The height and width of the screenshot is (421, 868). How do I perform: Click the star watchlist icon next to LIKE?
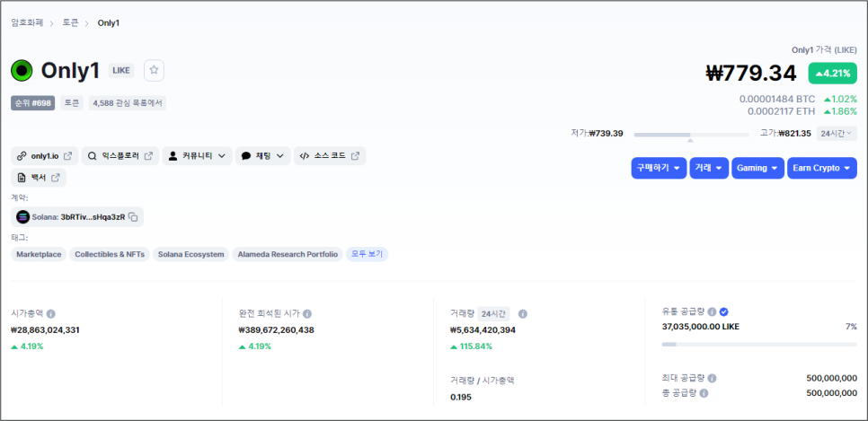pyautogui.click(x=154, y=70)
